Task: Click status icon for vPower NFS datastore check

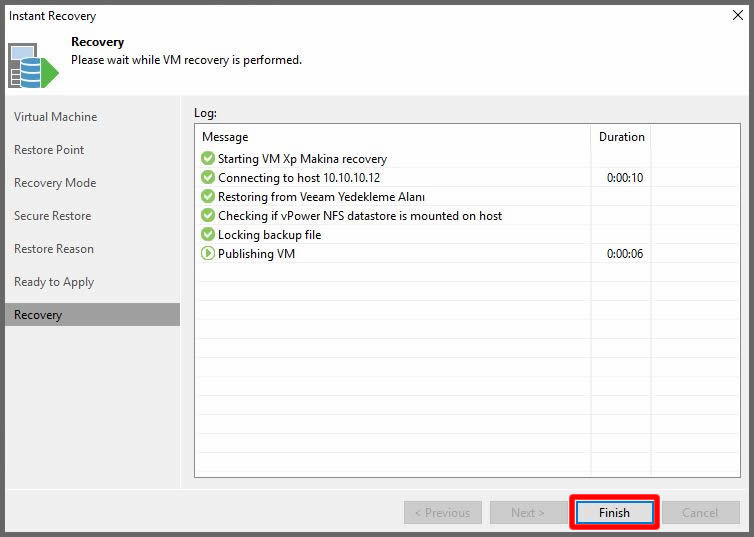Action: [x=208, y=215]
